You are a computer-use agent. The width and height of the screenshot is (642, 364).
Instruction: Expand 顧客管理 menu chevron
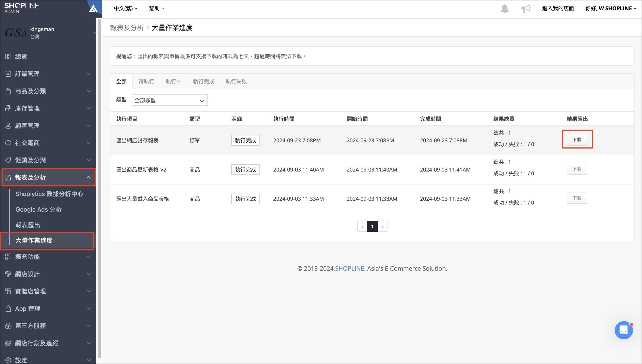(89, 125)
